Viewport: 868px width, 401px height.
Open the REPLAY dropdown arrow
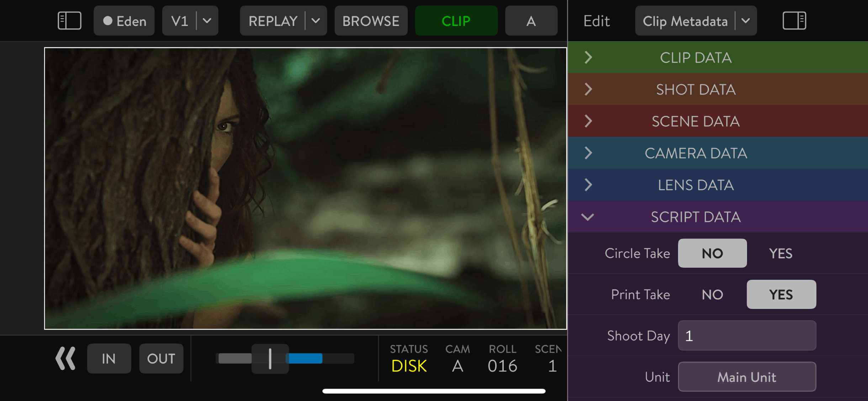click(x=316, y=21)
